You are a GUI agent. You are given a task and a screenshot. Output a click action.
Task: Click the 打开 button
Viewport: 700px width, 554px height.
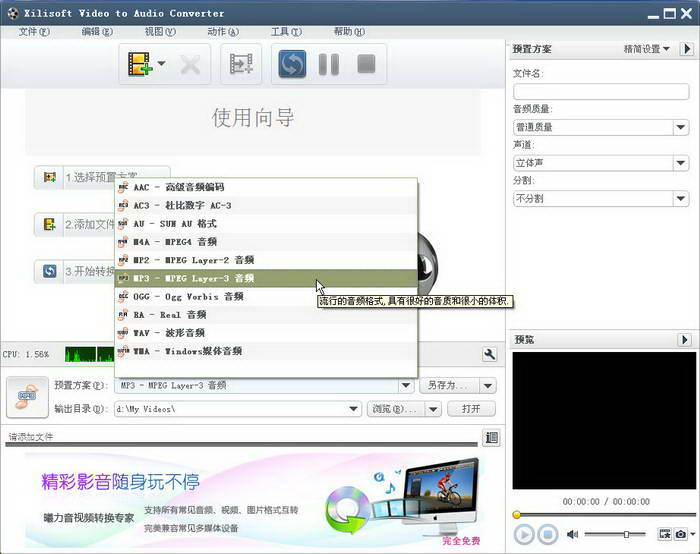(471, 409)
